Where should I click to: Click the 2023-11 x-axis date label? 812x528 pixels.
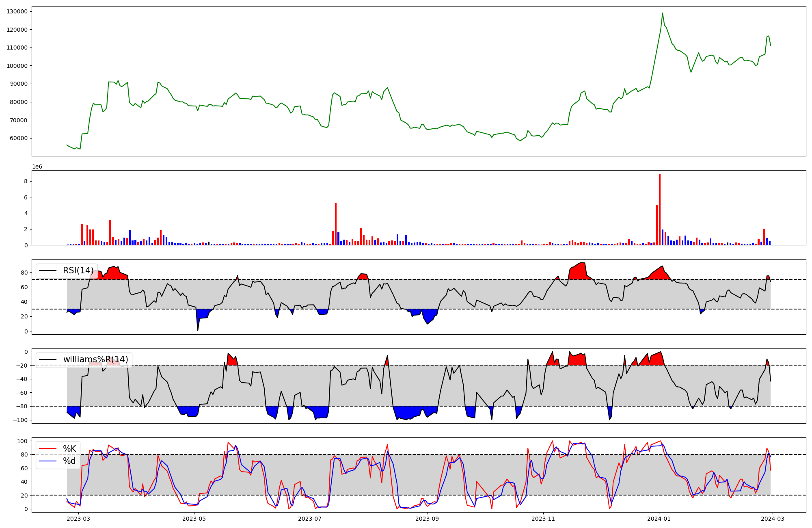pos(543,519)
